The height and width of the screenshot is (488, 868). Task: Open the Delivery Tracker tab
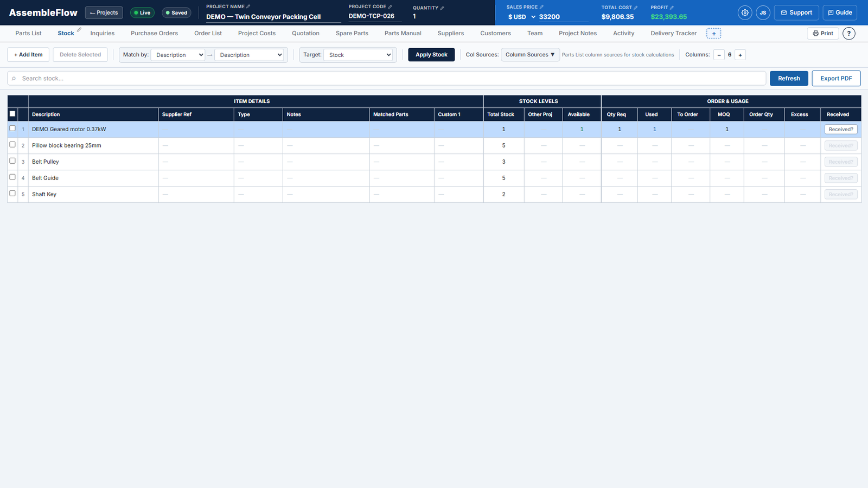[673, 34]
